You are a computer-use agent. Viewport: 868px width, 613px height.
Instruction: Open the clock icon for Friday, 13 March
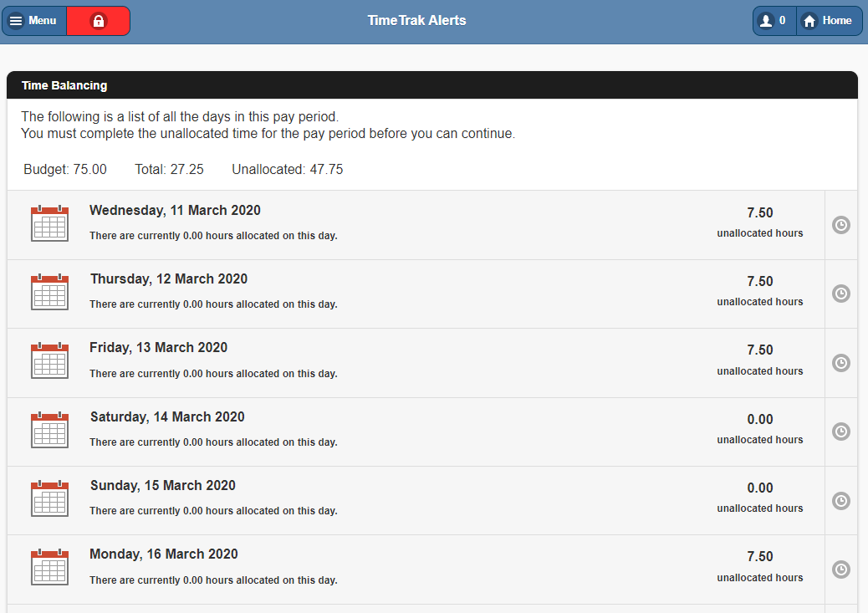841,363
